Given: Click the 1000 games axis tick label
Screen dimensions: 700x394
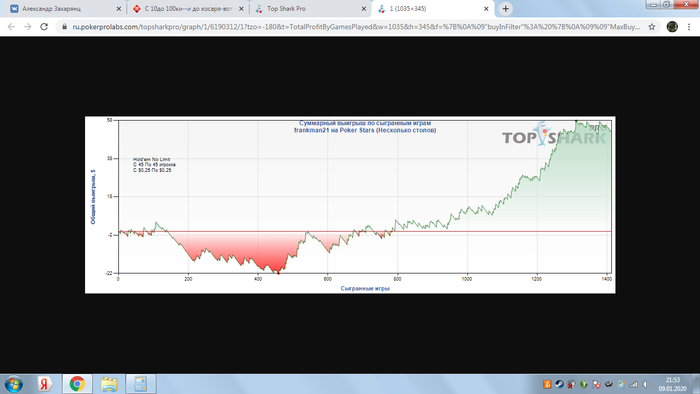Looking at the screenshot, I should point(467,279).
